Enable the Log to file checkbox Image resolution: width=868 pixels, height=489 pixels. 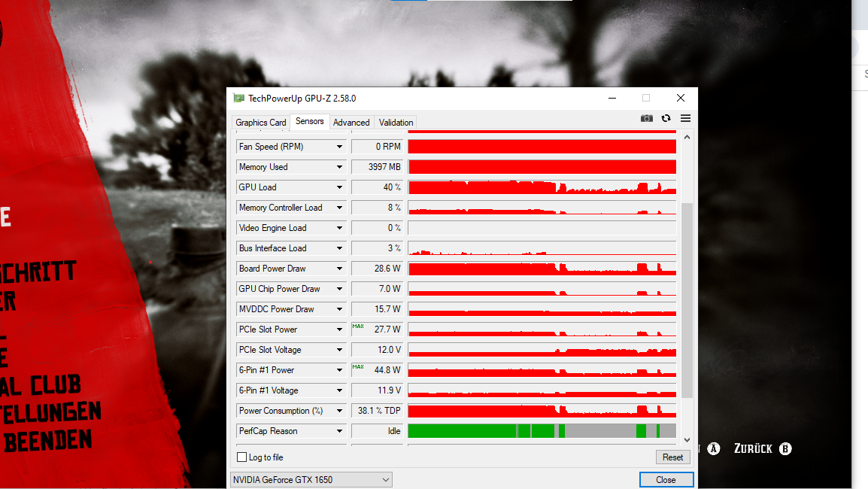click(241, 457)
